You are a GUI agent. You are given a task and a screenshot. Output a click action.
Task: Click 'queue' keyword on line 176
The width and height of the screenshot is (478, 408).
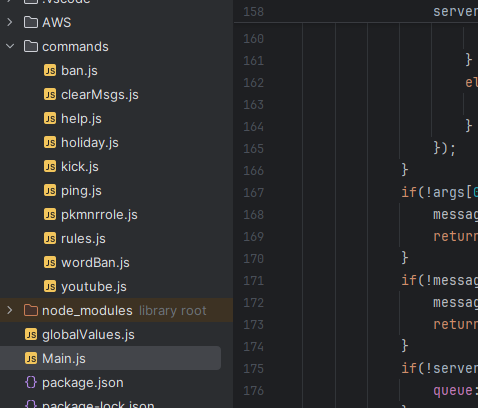pos(453,391)
